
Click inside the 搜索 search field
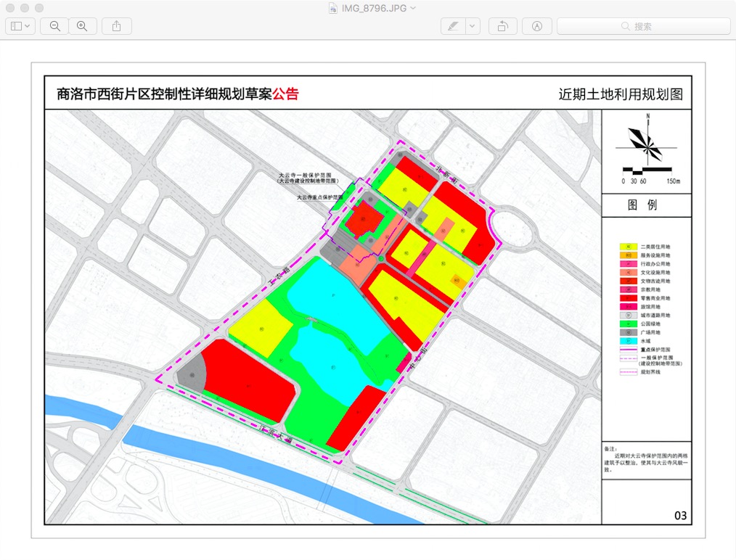point(643,26)
